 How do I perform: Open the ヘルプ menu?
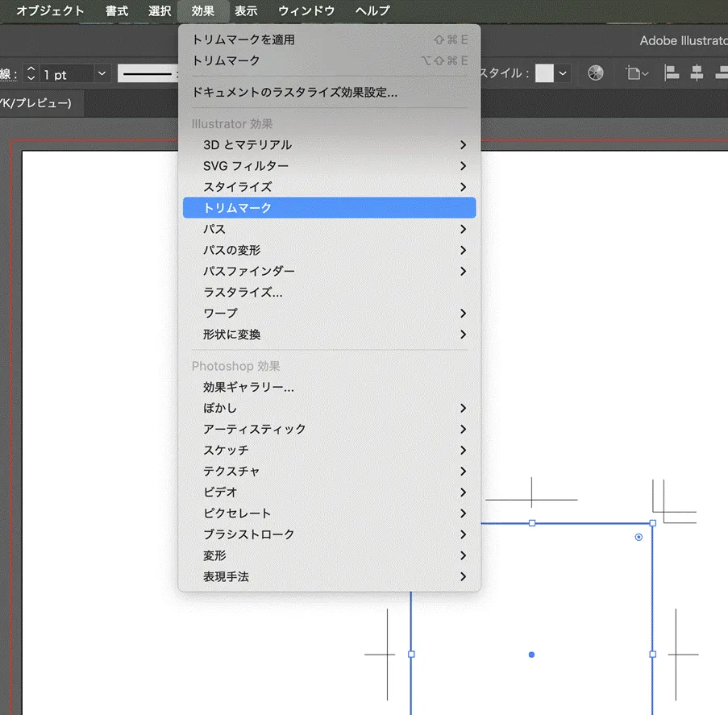(372, 10)
